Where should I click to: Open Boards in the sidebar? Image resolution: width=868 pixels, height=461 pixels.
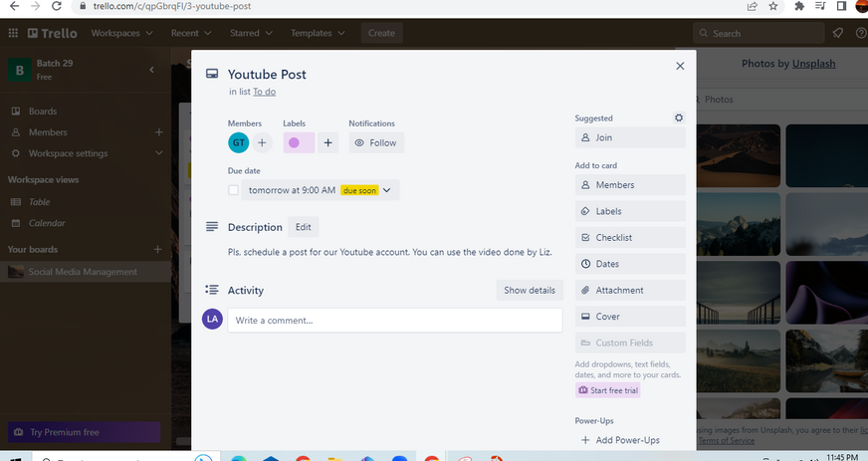pos(43,112)
